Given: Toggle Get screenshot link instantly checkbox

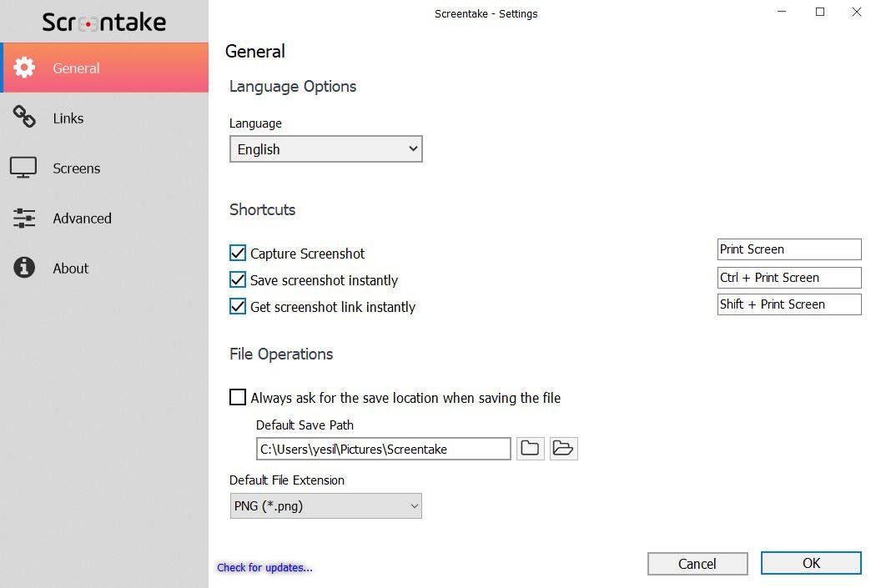Looking at the screenshot, I should 238,306.
